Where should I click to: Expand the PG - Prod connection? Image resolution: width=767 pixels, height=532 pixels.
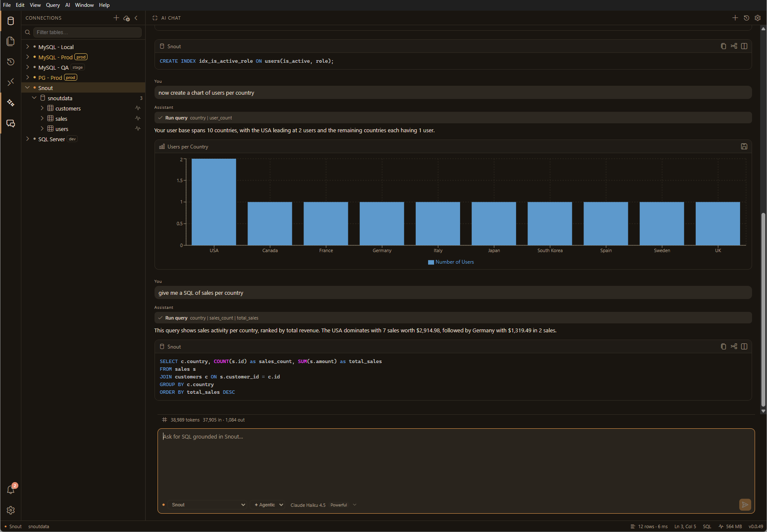pyautogui.click(x=28, y=77)
